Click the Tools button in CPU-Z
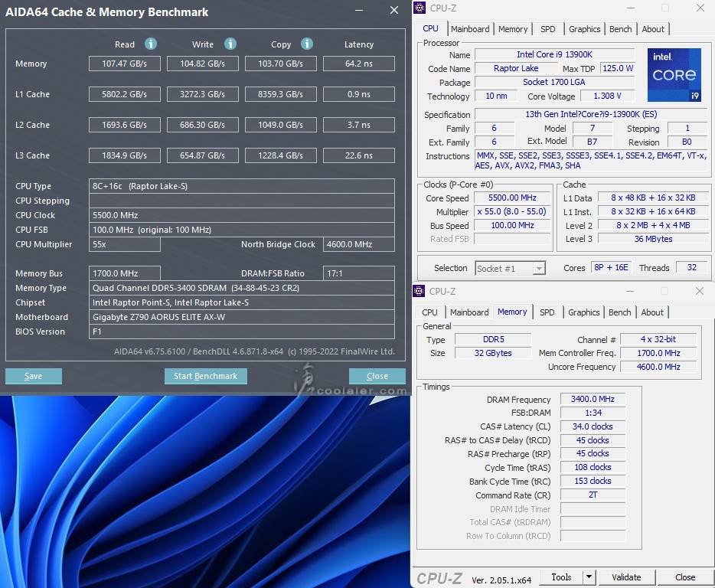This screenshot has height=588, width=715. (x=561, y=577)
